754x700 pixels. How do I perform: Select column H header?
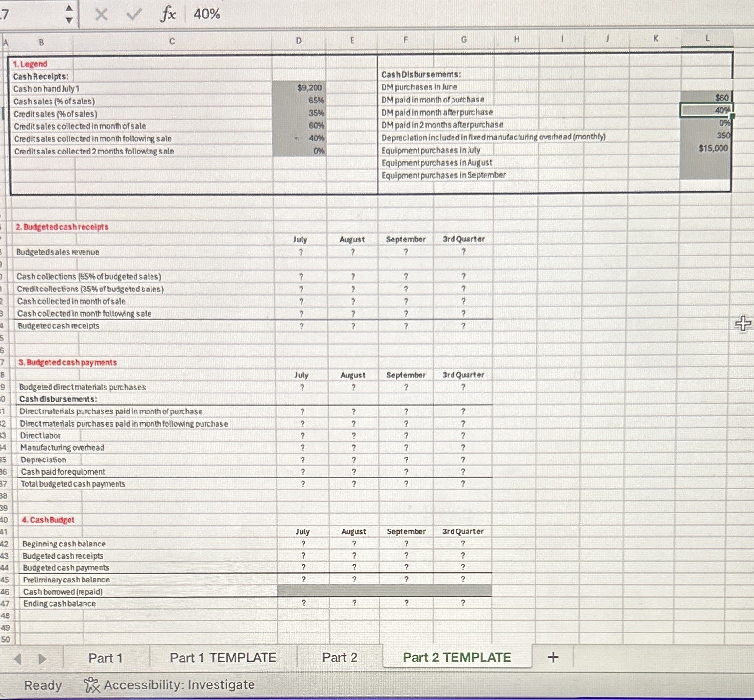coord(516,39)
